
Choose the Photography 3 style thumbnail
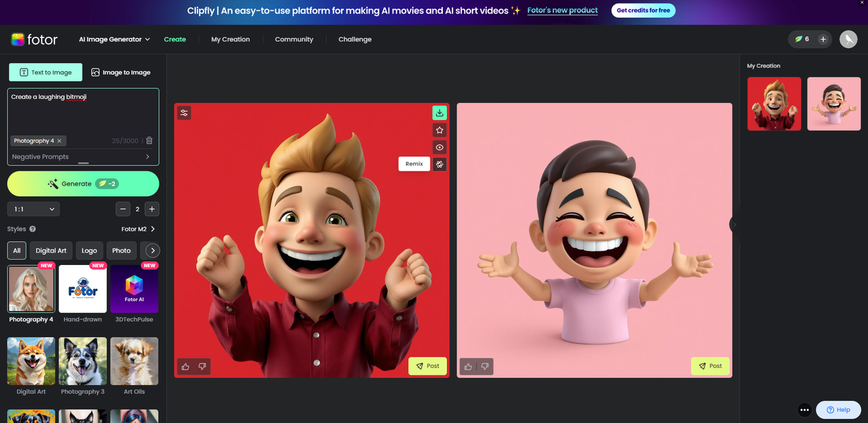click(83, 361)
